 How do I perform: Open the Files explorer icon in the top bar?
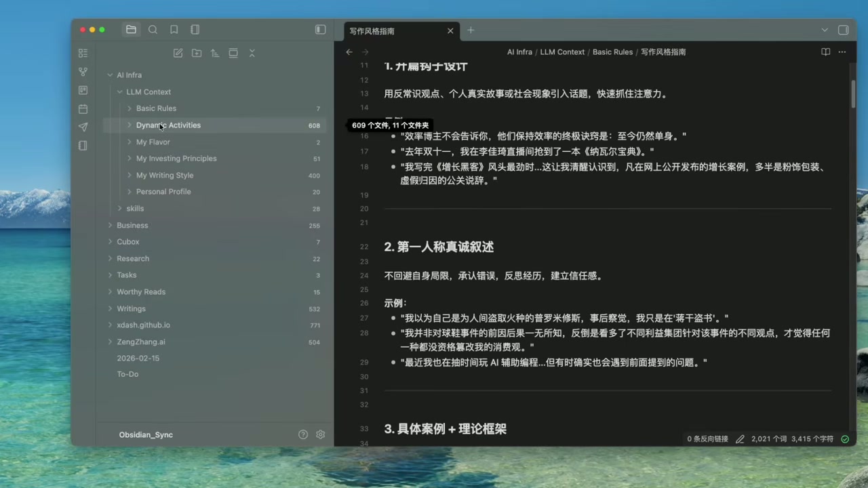131,29
